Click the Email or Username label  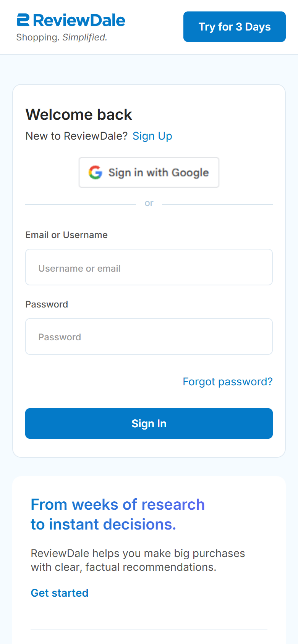coord(66,235)
